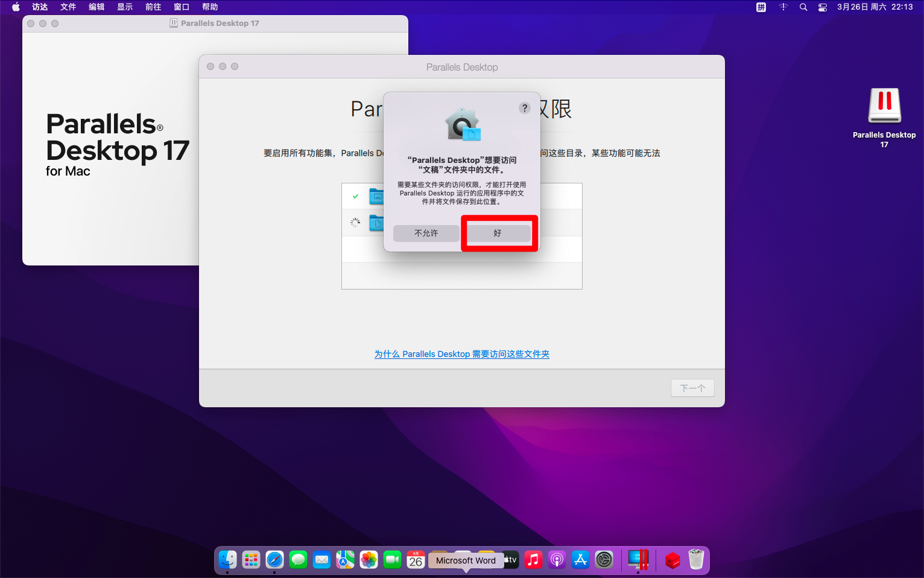Open the App Store from the Dock
Viewport: 924px width, 578px height.
pos(580,560)
